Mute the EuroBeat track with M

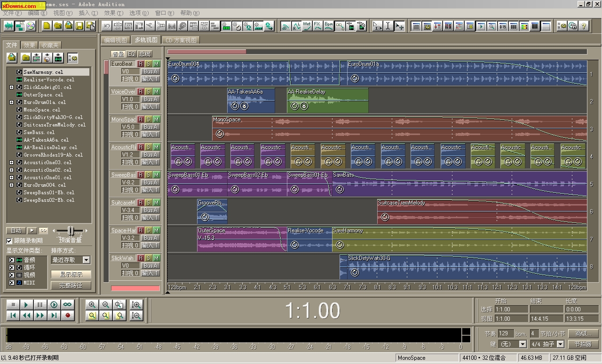coord(156,64)
